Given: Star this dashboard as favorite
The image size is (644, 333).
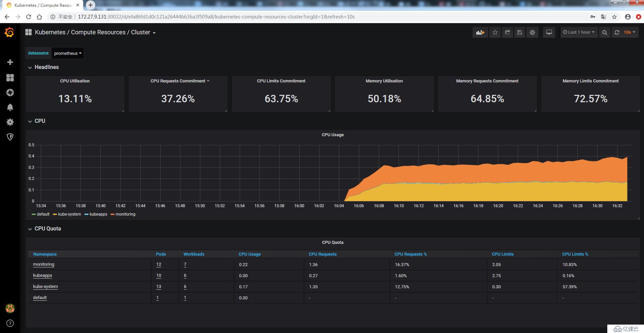Looking at the screenshot, I should (x=495, y=32).
